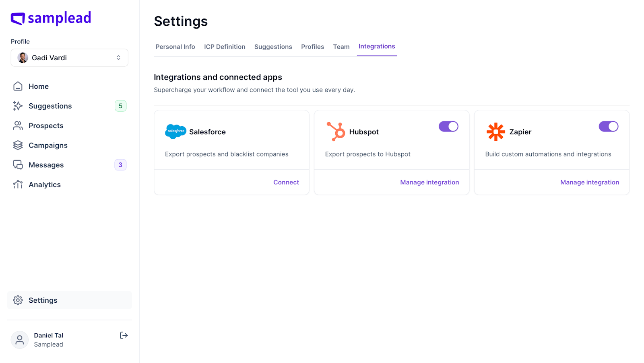This screenshot has width=644, height=363.
Task: Open Settings in the sidebar
Action: [x=70, y=300]
